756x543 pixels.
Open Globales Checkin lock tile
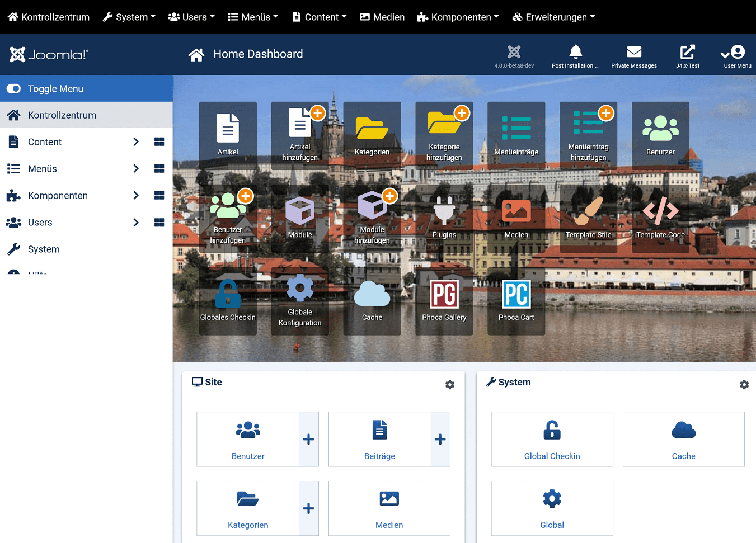[x=228, y=301]
